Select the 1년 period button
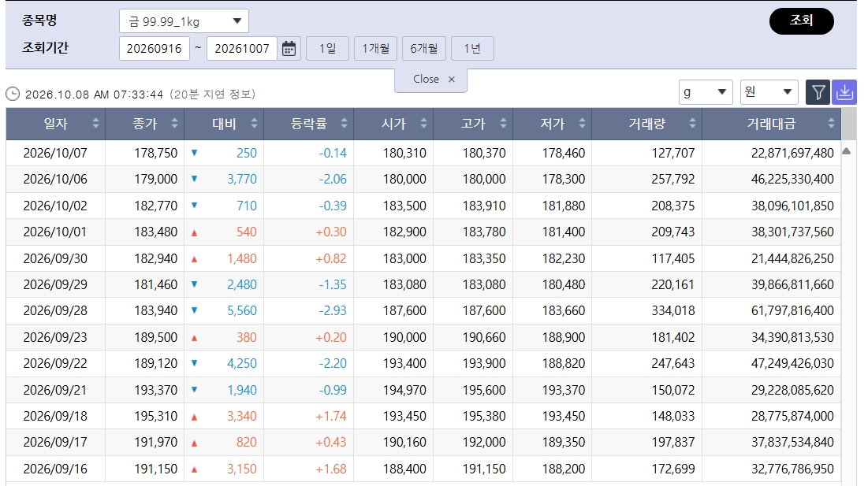Image resolution: width=868 pixels, height=486 pixels. point(472,49)
